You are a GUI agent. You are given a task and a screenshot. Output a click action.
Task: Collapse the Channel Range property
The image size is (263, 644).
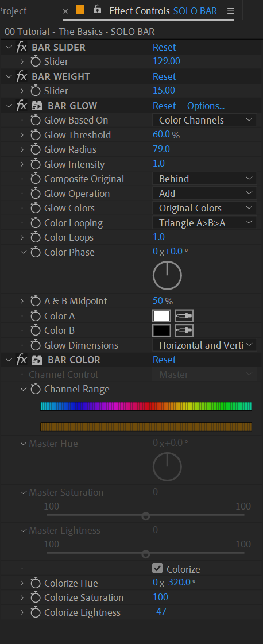click(23, 390)
